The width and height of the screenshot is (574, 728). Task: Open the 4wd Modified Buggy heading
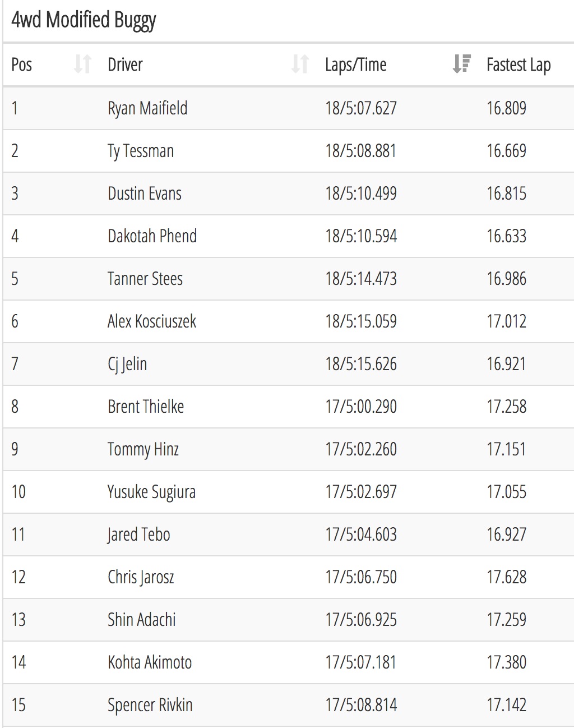tap(84, 20)
